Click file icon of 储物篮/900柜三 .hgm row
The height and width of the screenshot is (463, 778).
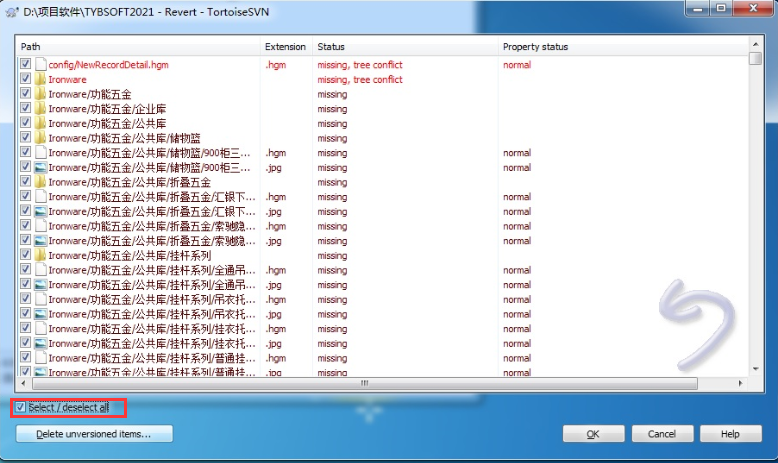tap(40, 152)
